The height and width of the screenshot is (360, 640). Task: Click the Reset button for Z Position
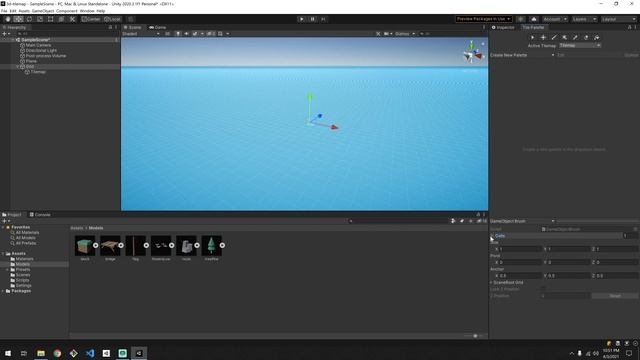click(x=615, y=296)
